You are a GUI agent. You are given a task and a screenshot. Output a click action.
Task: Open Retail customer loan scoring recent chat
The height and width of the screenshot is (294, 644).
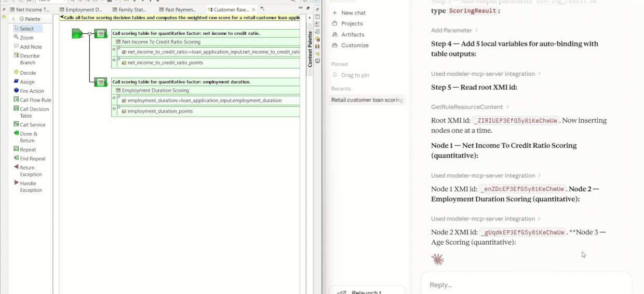[x=367, y=100]
